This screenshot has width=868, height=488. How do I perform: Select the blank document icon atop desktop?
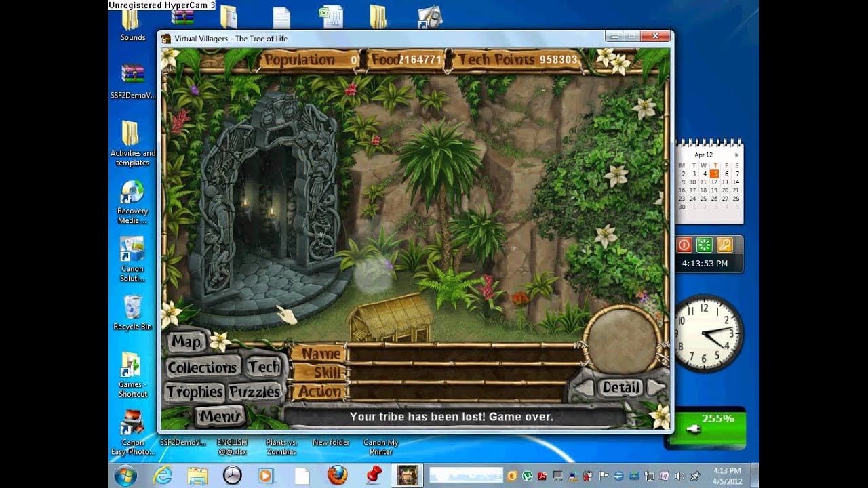pyautogui.click(x=281, y=17)
